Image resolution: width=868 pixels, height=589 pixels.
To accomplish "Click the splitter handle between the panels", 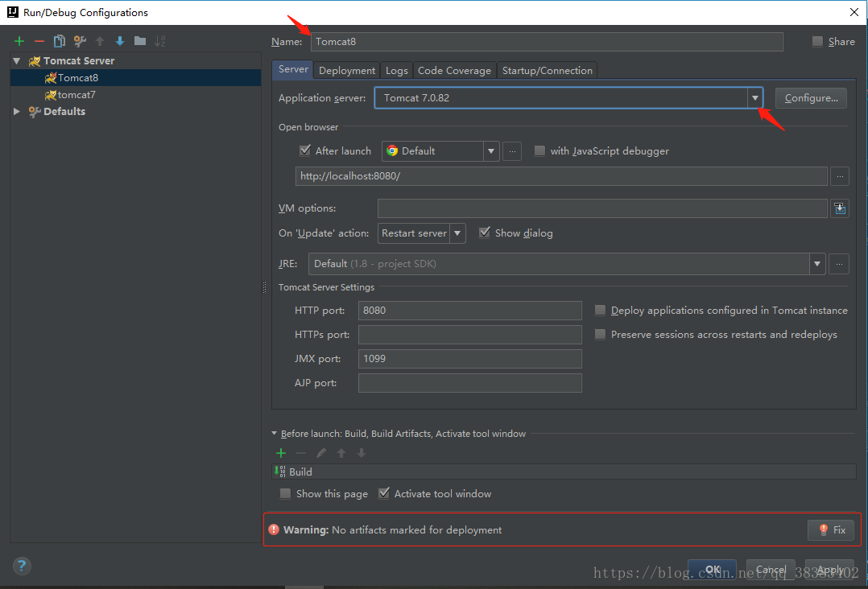I will pyautogui.click(x=265, y=287).
